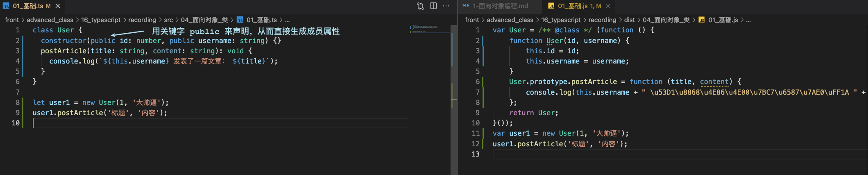Click the unicode escape string on JS line 7
868x175 pixels.
point(749,92)
